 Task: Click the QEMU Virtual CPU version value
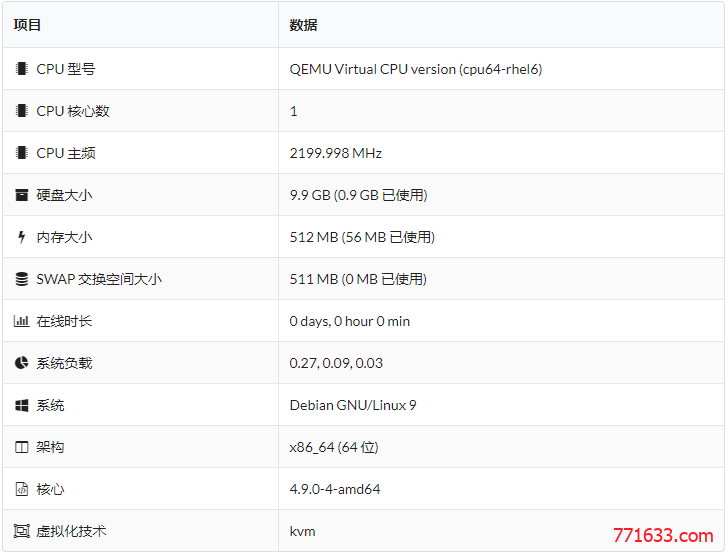416,69
